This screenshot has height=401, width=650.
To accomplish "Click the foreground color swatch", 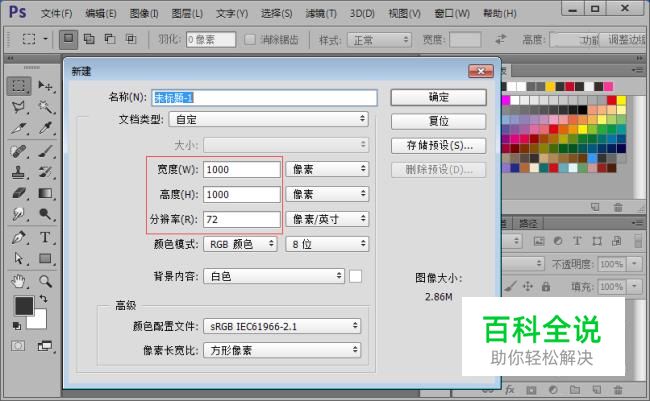I will click(23, 306).
